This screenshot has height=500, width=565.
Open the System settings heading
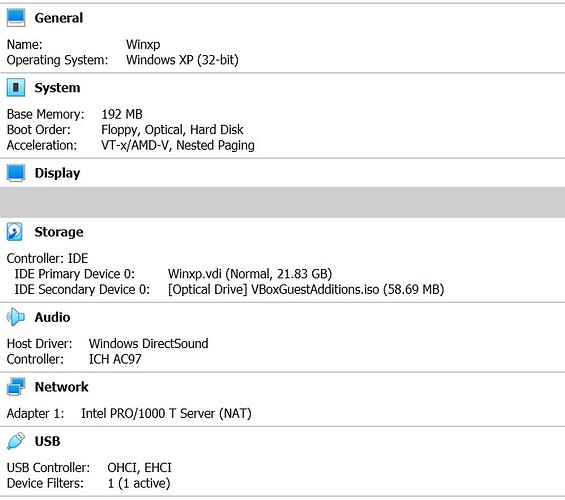tap(57, 88)
